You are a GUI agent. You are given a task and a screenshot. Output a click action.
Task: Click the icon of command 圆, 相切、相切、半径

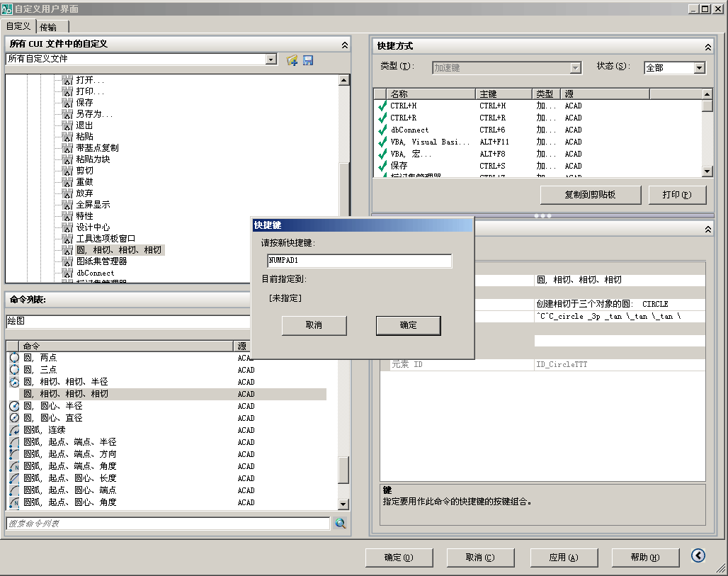point(14,382)
